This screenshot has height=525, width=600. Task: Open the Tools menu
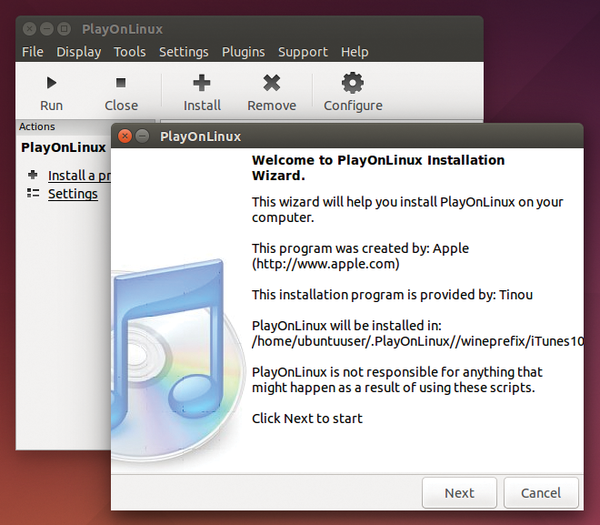[130, 52]
